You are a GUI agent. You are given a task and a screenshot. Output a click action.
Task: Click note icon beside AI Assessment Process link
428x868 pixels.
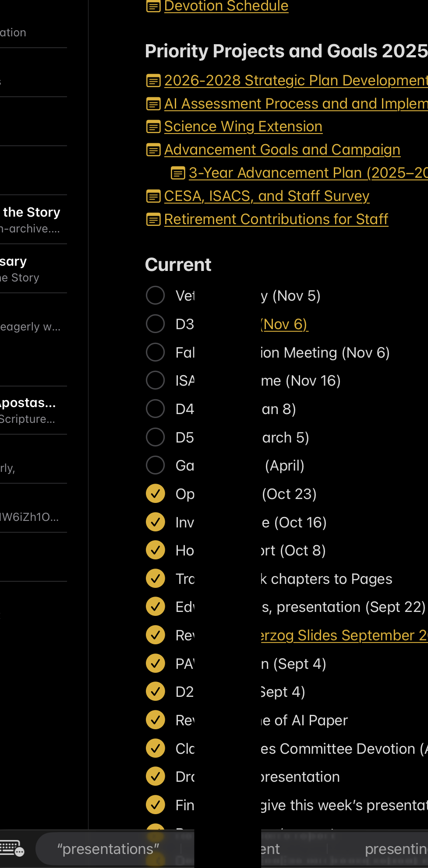pyautogui.click(x=153, y=104)
